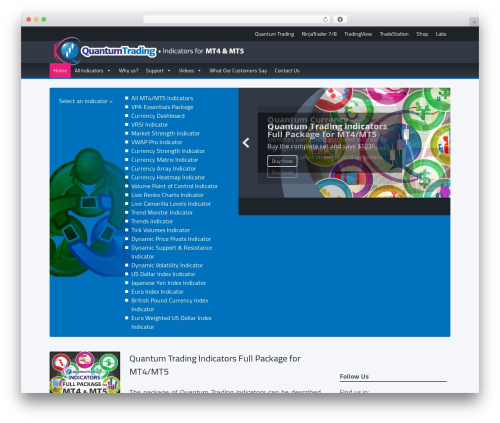Open a new browser tab with plus button
Image resolution: width=500 pixels, height=423 pixels.
[474, 22]
